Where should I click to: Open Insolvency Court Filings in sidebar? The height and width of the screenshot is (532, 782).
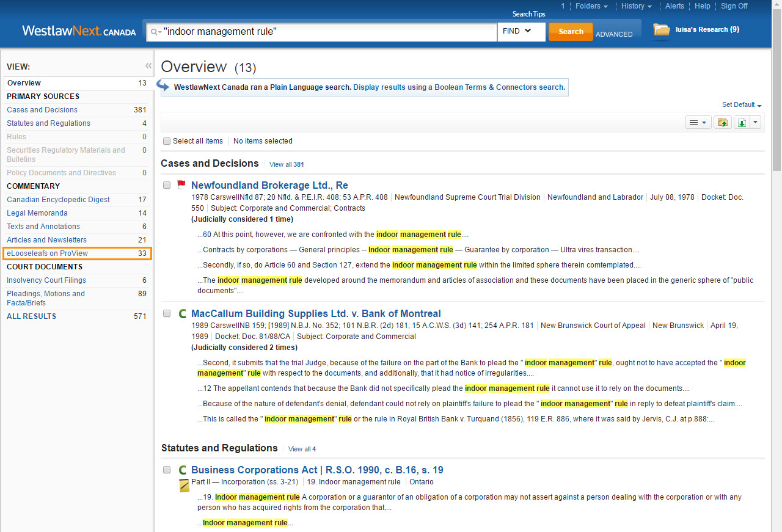click(46, 280)
